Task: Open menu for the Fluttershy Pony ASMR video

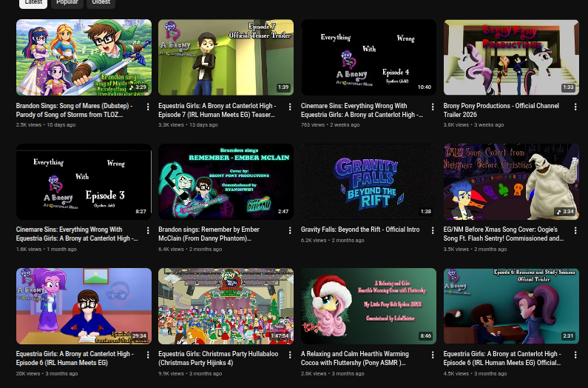Action: click(433, 355)
